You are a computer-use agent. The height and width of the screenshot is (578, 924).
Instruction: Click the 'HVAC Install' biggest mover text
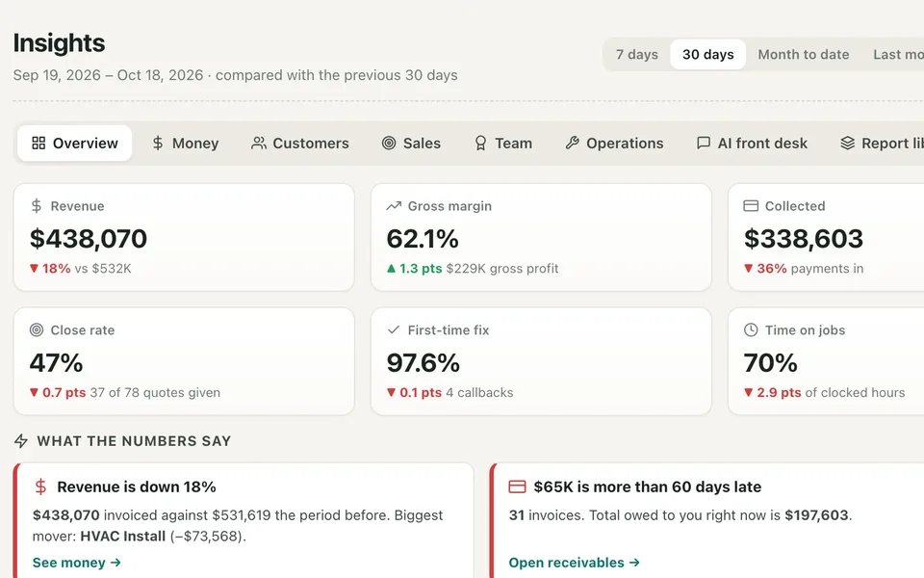[122, 537]
